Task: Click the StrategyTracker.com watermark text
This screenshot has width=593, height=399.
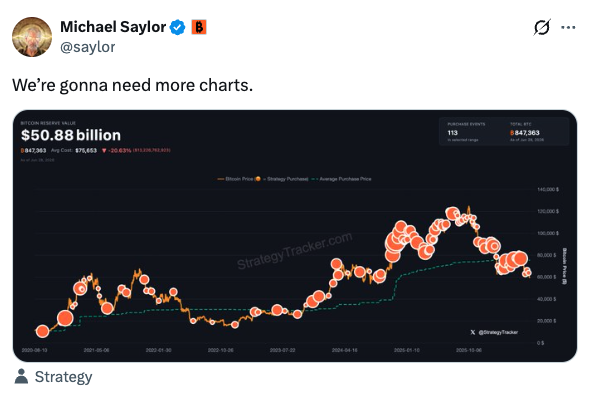Action: pyautogui.click(x=295, y=251)
